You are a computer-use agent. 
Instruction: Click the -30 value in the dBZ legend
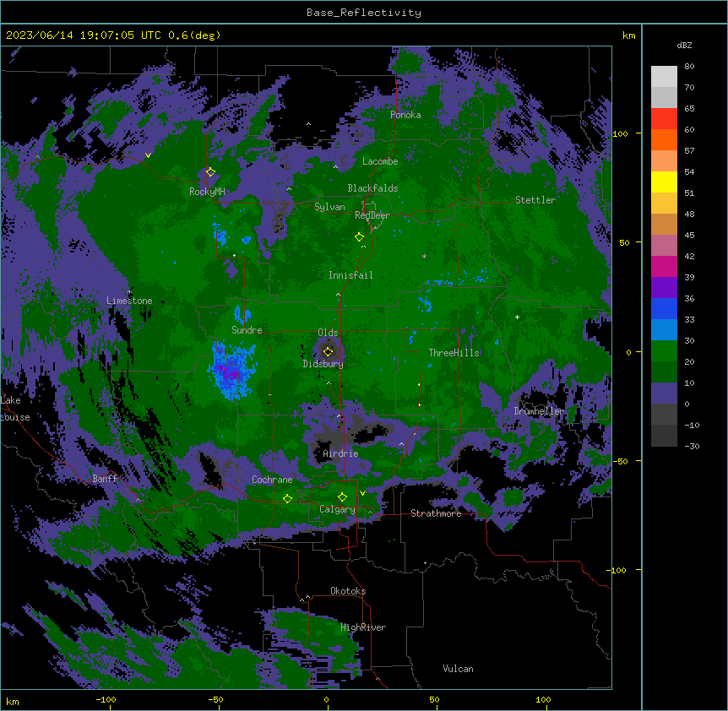(692, 447)
